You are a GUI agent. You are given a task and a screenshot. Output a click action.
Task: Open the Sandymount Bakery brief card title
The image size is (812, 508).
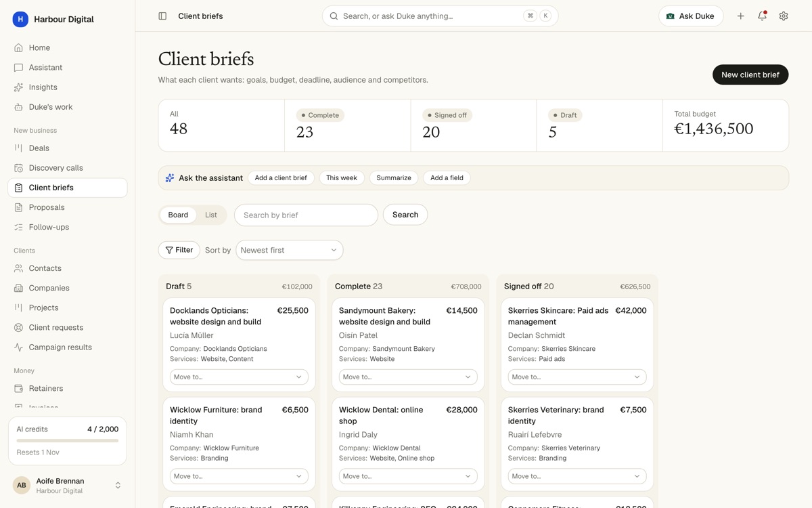[384, 316]
